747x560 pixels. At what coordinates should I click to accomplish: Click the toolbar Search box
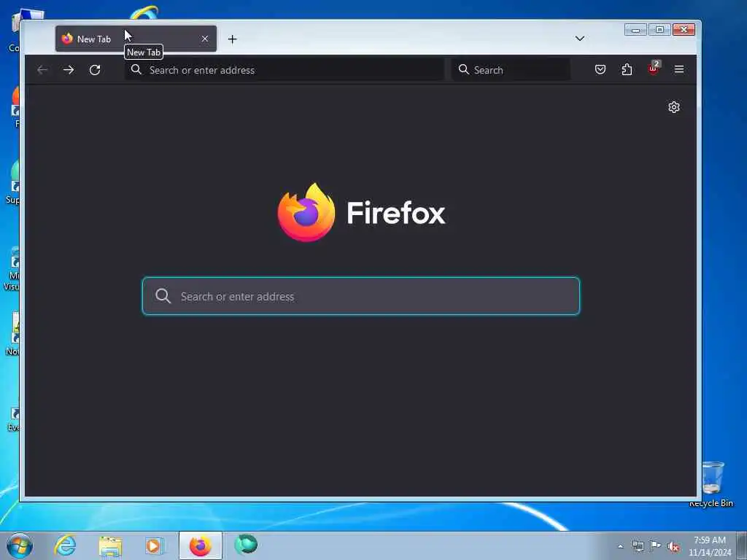click(x=511, y=70)
